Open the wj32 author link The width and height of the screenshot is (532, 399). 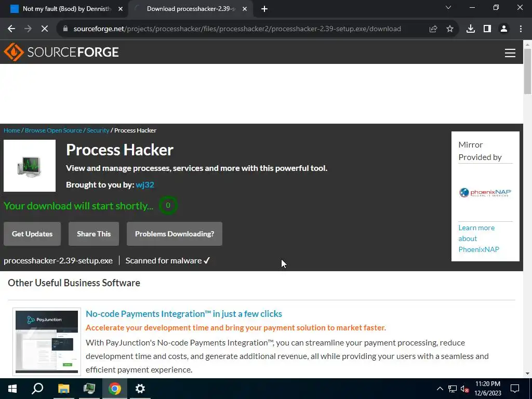(x=145, y=184)
